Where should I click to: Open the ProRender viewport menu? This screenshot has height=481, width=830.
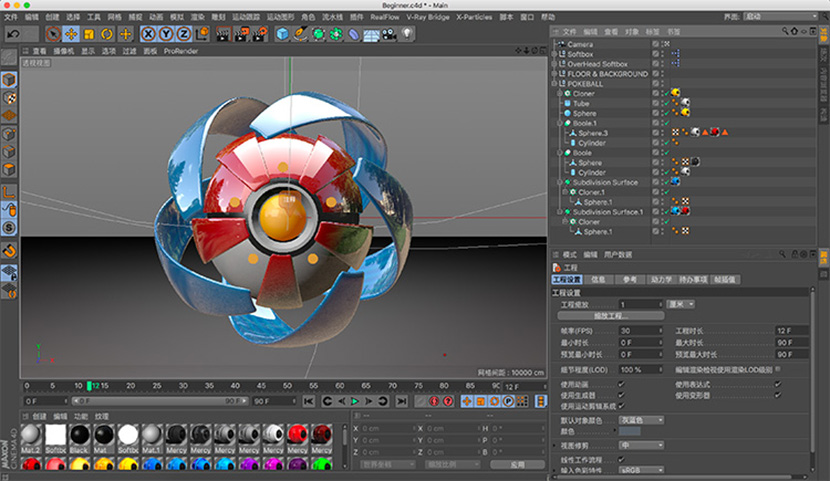tap(181, 51)
